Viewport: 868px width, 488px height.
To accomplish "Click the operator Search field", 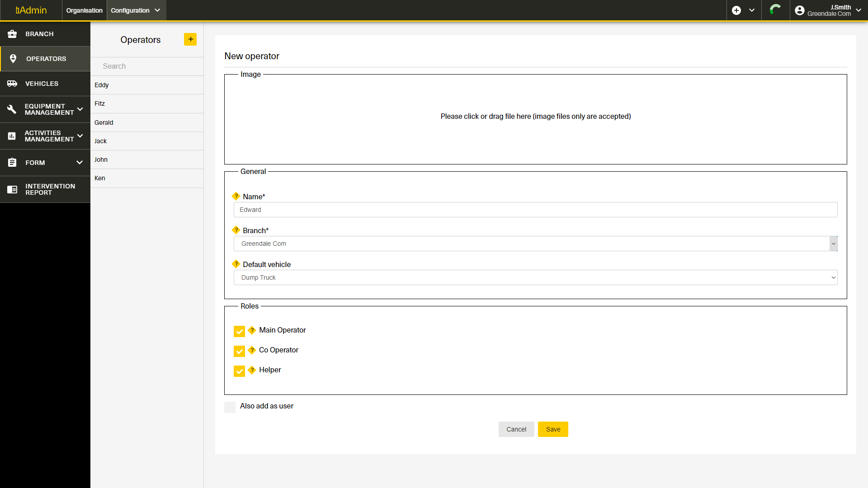I will pos(147,66).
